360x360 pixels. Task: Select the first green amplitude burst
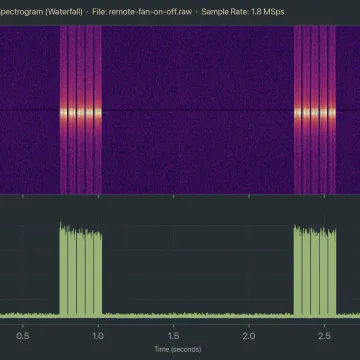click(81, 270)
